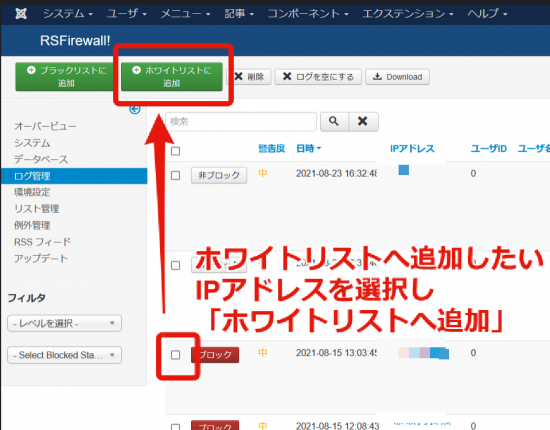The height and width of the screenshot is (430, 550).
Task: Click ブラックリストに追加 button
Action: tap(66, 76)
